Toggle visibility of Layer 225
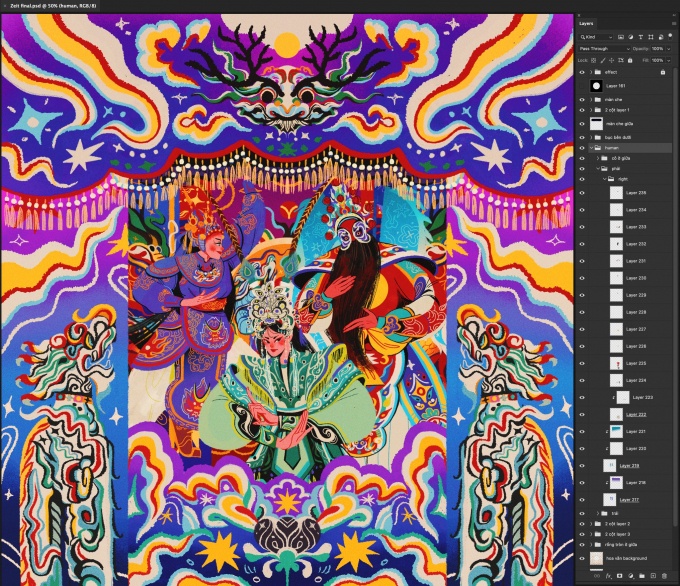The height and width of the screenshot is (586, 680). (x=583, y=363)
